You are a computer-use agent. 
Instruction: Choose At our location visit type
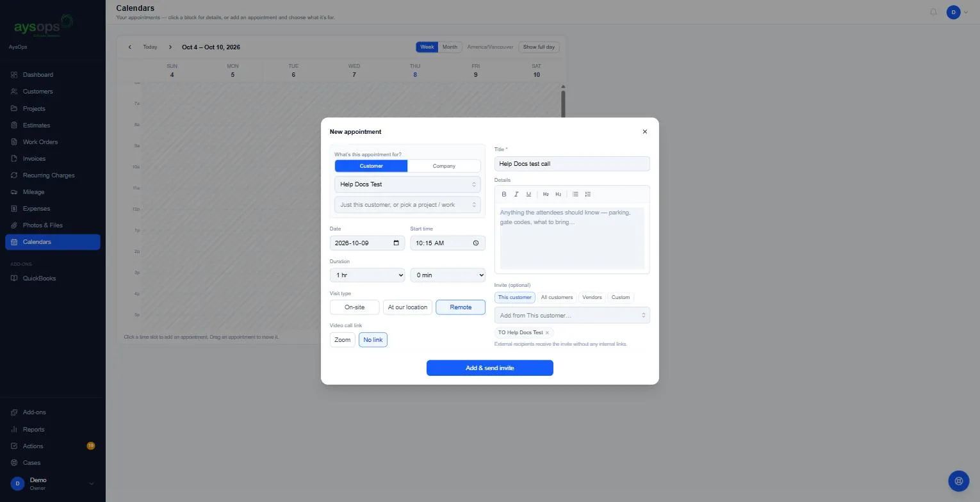coord(407,307)
